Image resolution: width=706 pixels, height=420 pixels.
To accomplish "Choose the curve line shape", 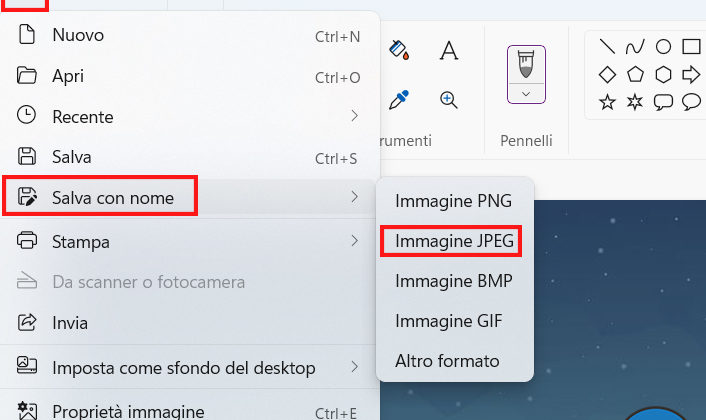I will pos(635,46).
